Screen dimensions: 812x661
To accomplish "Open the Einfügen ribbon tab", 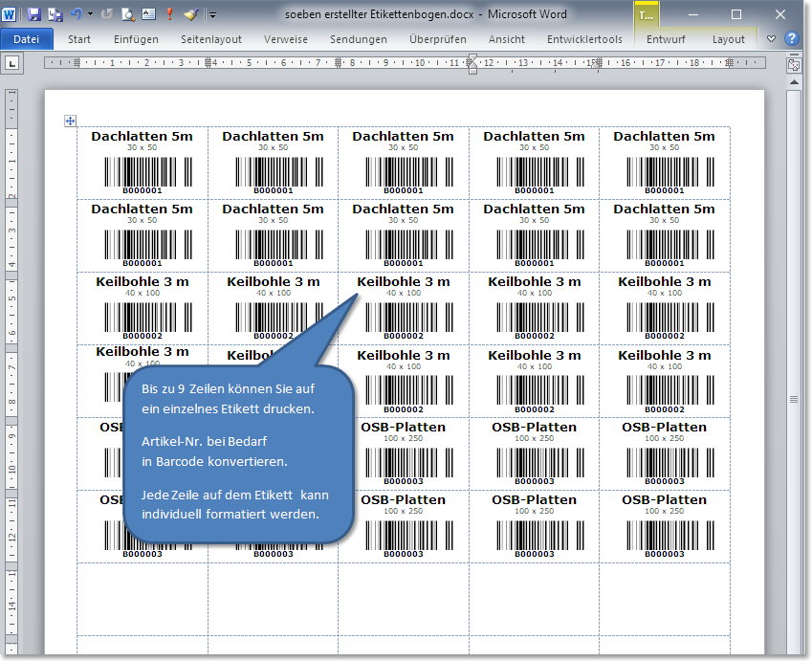I will tap(136, 39).
